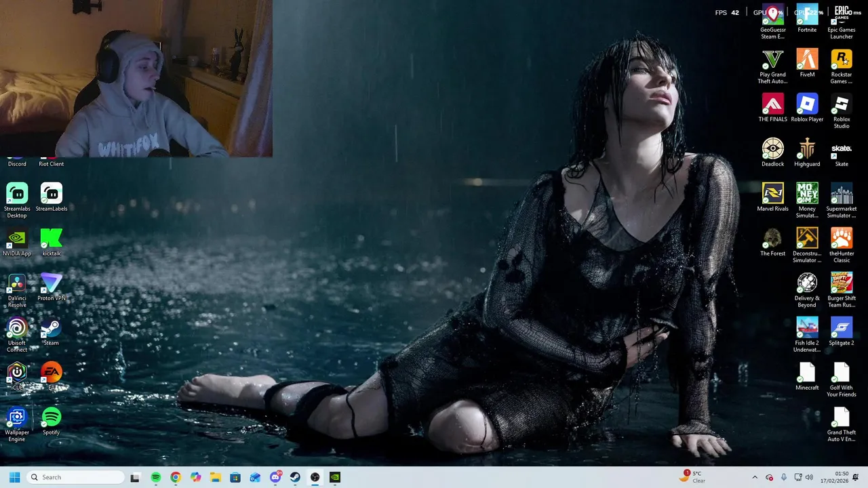Select the GeoGuessr Steam Edition desktop icon

(773, 22)
